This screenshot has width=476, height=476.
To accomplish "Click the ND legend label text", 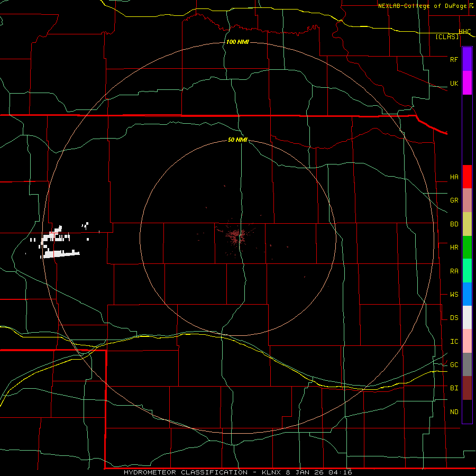I will tap(454, 412).
